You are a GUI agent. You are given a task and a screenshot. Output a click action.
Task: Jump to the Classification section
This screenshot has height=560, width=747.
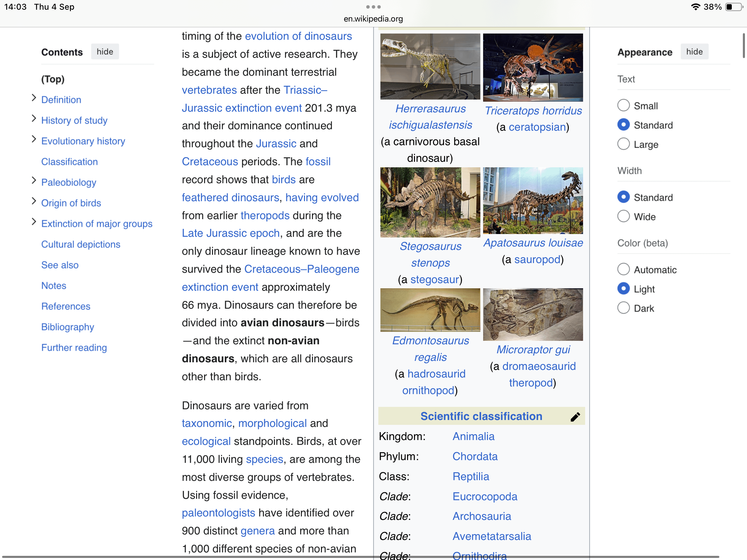[x=70, y=162]
